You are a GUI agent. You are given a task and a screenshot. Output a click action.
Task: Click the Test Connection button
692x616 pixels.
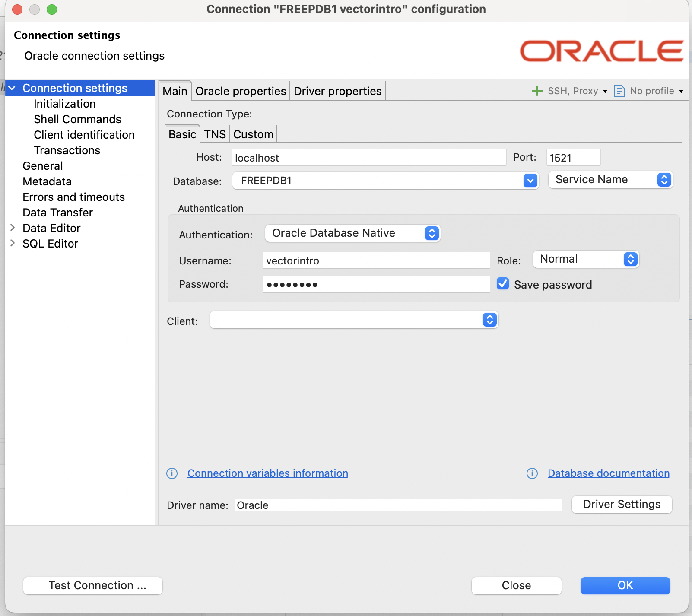pyautogui.click(x=93, y=586)
